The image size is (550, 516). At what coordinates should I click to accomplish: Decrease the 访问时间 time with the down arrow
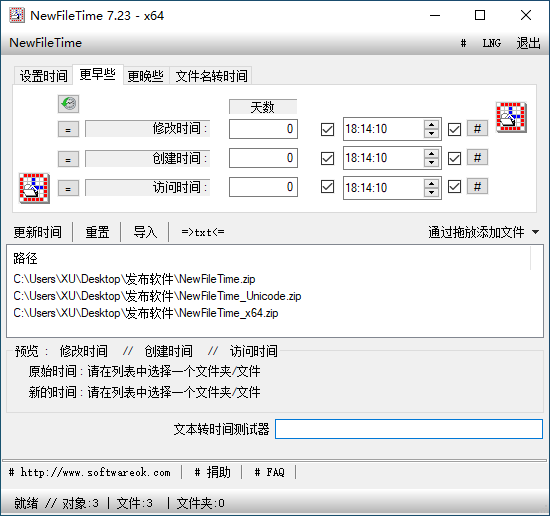431,192
